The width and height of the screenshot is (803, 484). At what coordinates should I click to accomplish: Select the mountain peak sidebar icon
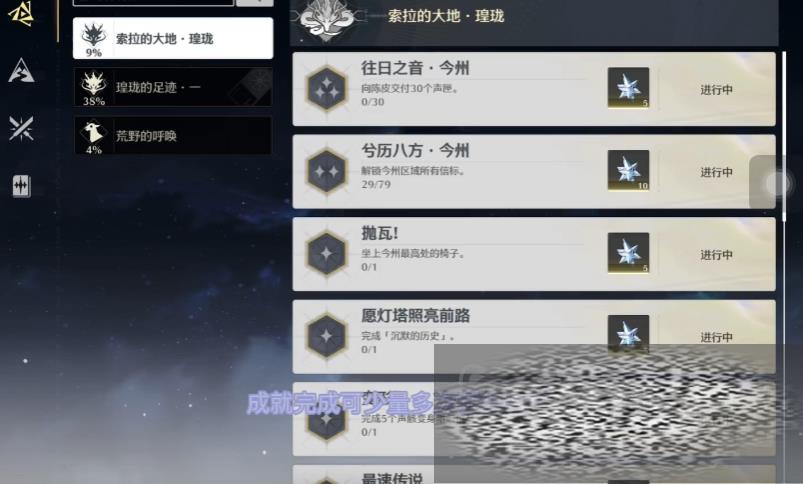pyautogui.click(x=21, y=71)
